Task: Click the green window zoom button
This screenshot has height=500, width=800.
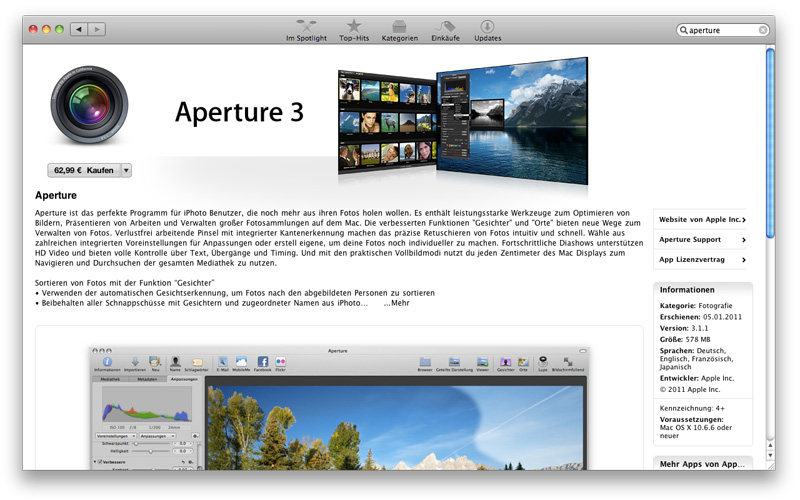Action: [x=59, y=29]
